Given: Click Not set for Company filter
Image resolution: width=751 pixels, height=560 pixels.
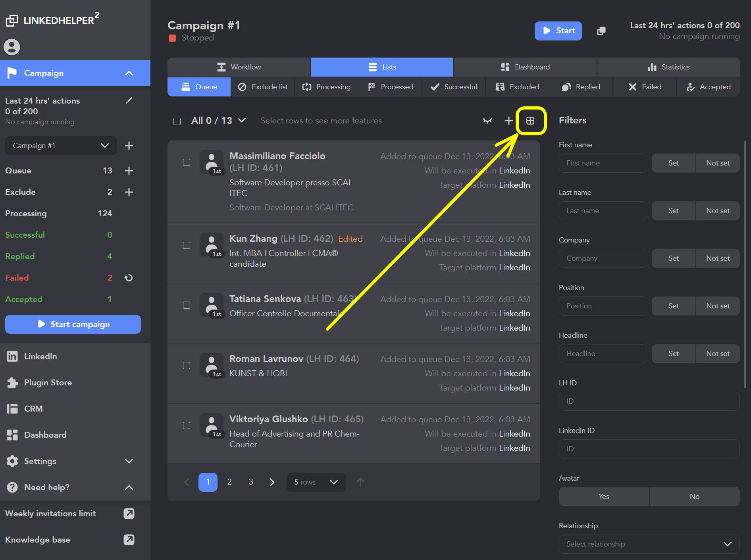Looking at the screenshot, I should coord(718,258).
